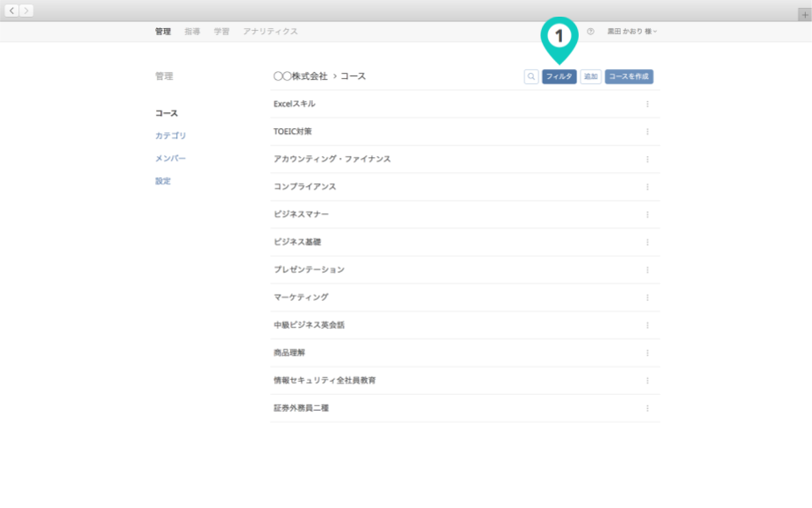The height and width of the screenshot is (508, 812).
Task: Switch to the アナリティクス tab
Action: point(270,32)
